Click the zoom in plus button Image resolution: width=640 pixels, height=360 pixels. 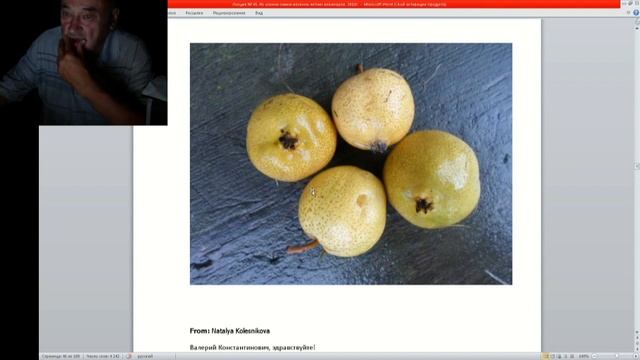click(636, 356)
